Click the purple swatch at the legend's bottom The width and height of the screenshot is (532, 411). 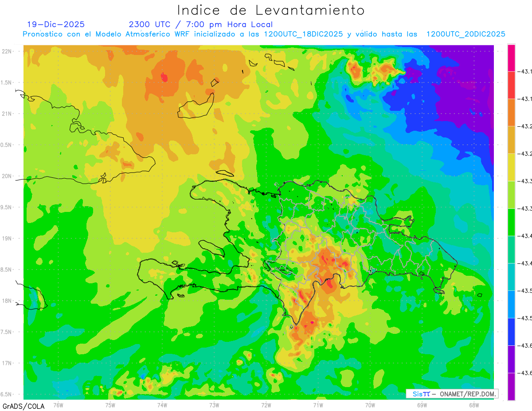click(511, 387)
